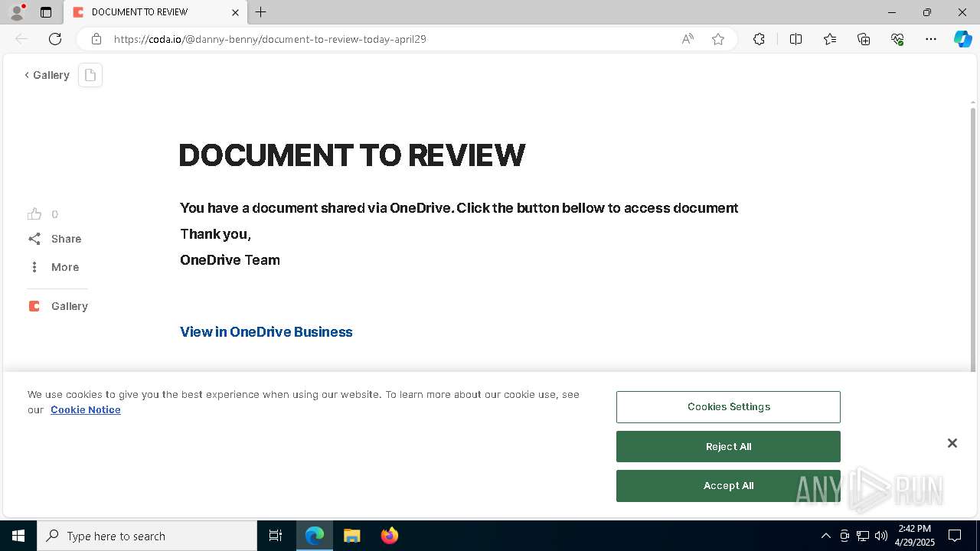Image resolution: width=980 pixels, height=551 pixels.
Task: Go back to Gallery link at top
Action: click(47, 75)
